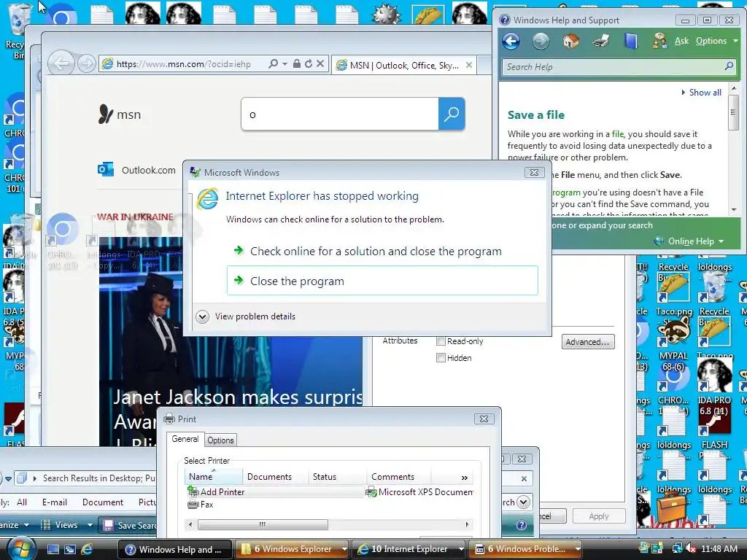The height and width of the screenshot is (560, 747).
Task: Expand View problem details
Action: (x=246, y=316)
